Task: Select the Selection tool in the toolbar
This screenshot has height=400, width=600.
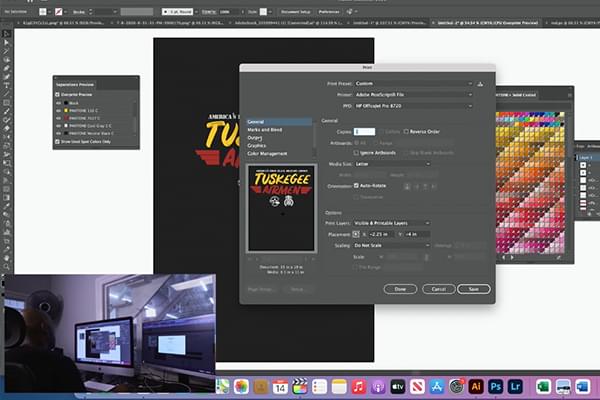Action: tap(7, 33)
